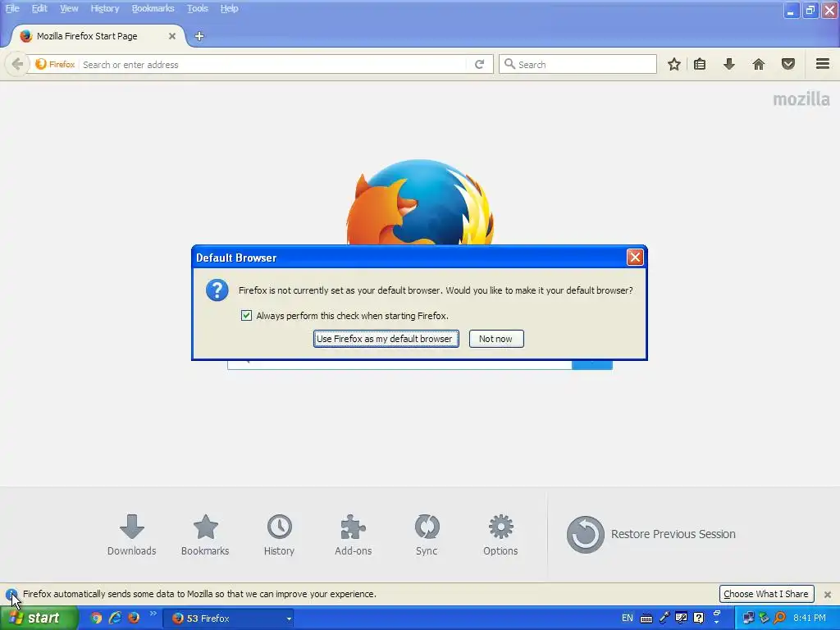Click EN language indicator
Viewport: 840px width, 630px height.
tap(628, 619)
